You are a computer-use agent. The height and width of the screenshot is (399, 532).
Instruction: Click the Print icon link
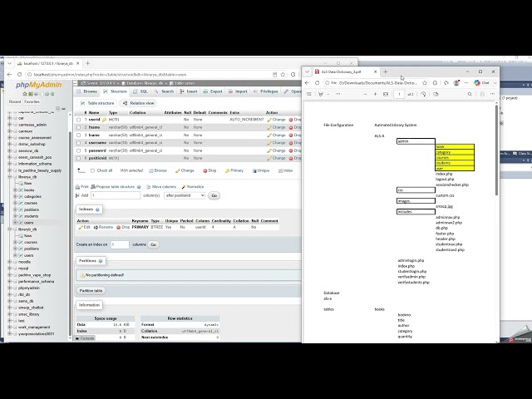tap(81, 187)
